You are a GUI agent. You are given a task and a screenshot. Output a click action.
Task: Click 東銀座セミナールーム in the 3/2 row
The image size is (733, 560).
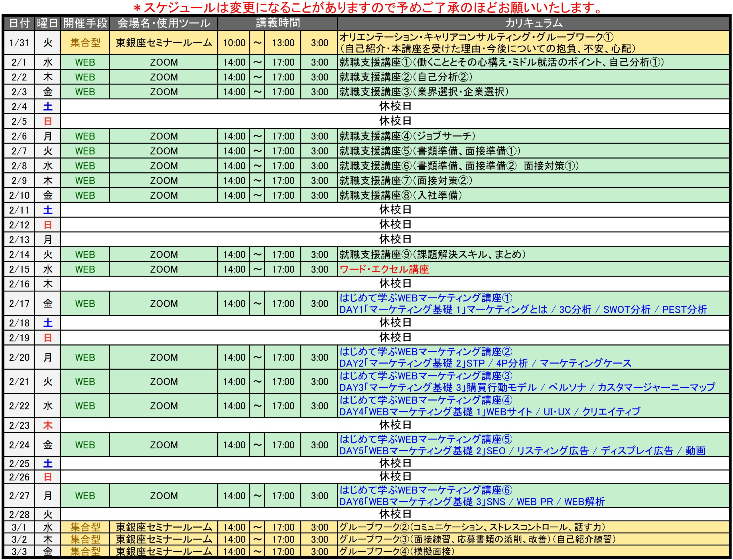click(x=164, y=539)
